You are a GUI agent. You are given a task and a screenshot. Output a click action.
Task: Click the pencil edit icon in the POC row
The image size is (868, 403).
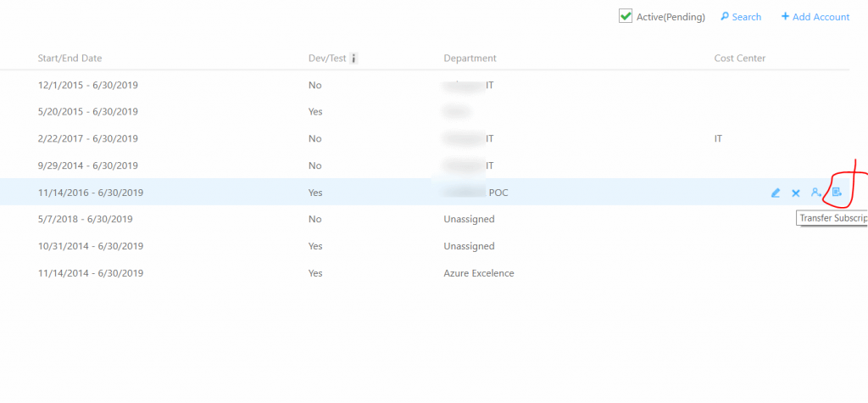pos(775,193)
